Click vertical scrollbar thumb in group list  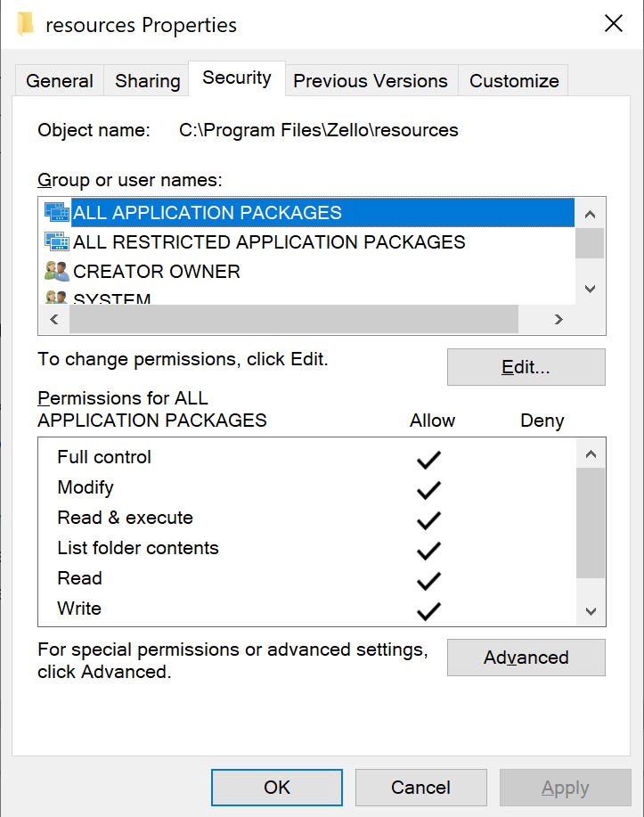point(590,243)
